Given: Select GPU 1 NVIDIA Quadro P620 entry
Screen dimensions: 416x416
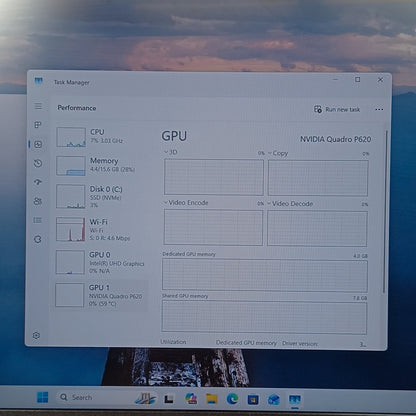Looking at the screenshot, I should [100, 295].
